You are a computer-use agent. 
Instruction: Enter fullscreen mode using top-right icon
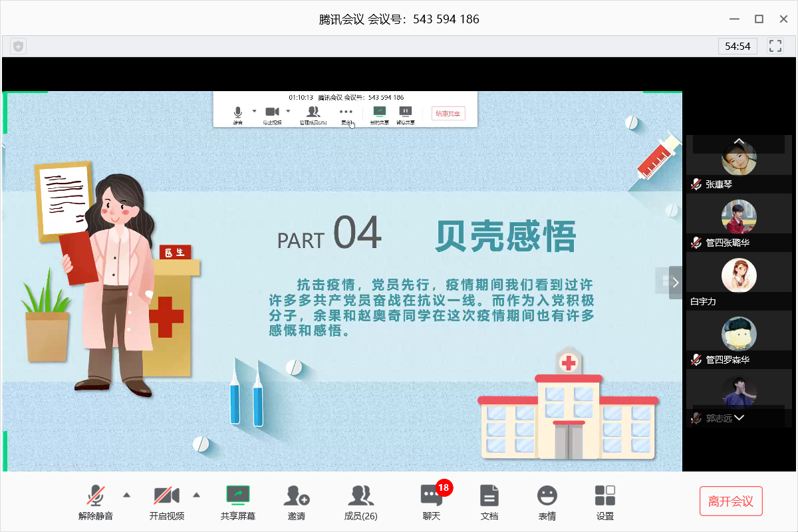(x=775, y=46)
